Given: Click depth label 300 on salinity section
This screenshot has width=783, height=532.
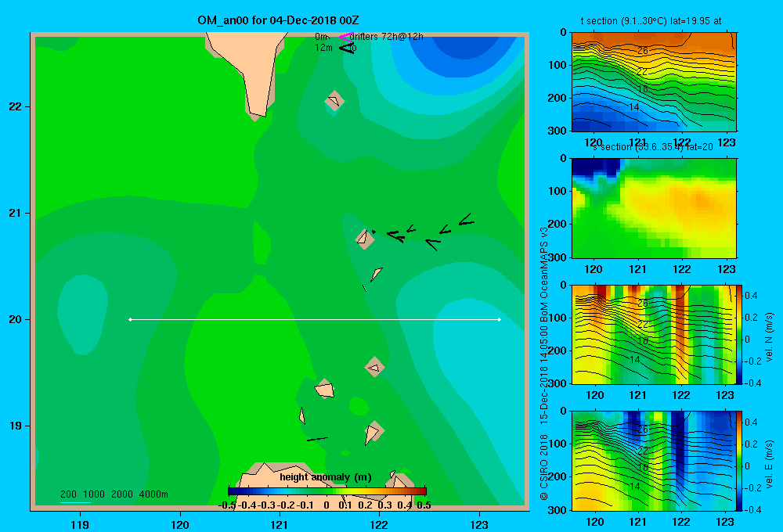Looking at the screenshot, I should [557, 257].
